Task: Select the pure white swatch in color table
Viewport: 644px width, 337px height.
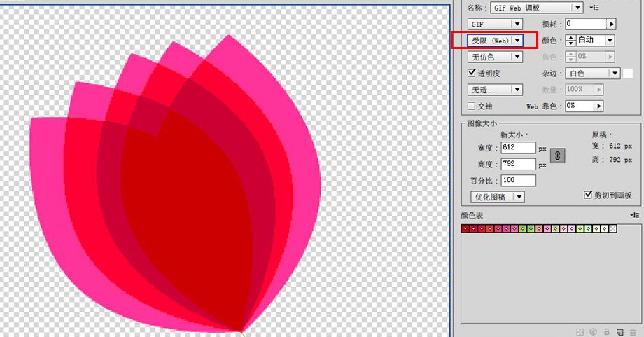Action: pyautogui.click(x=605, y=228)
